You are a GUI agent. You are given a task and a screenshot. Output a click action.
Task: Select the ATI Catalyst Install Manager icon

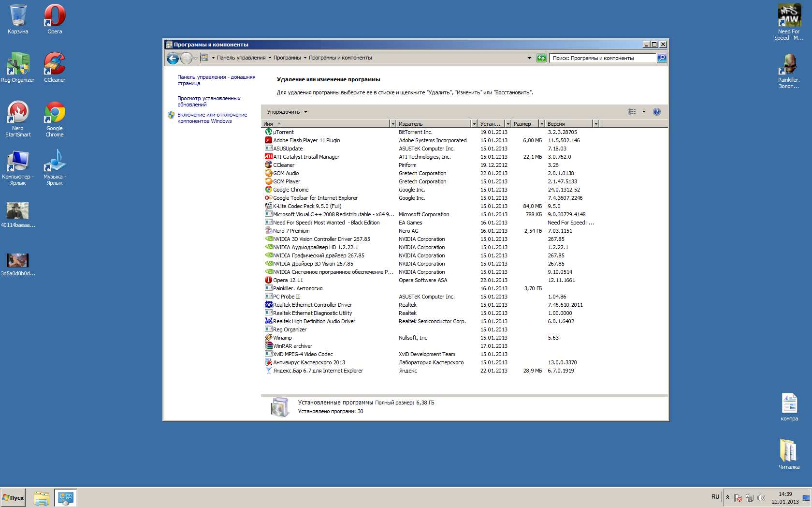269,157
